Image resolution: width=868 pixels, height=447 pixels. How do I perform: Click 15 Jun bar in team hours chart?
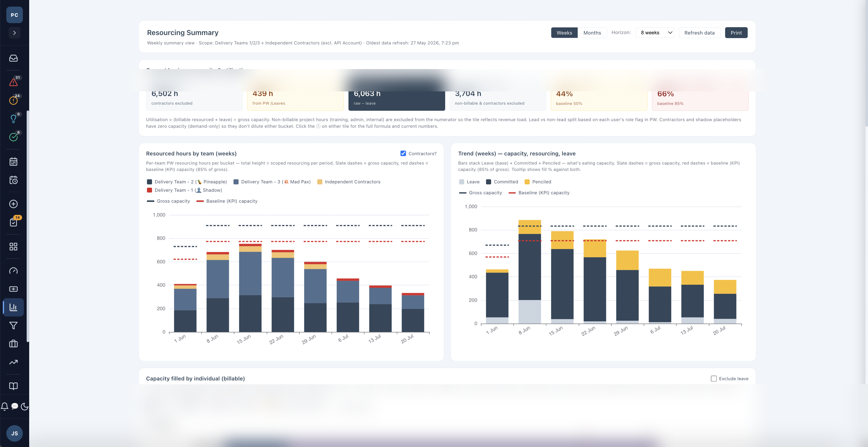tap(250, 288)
